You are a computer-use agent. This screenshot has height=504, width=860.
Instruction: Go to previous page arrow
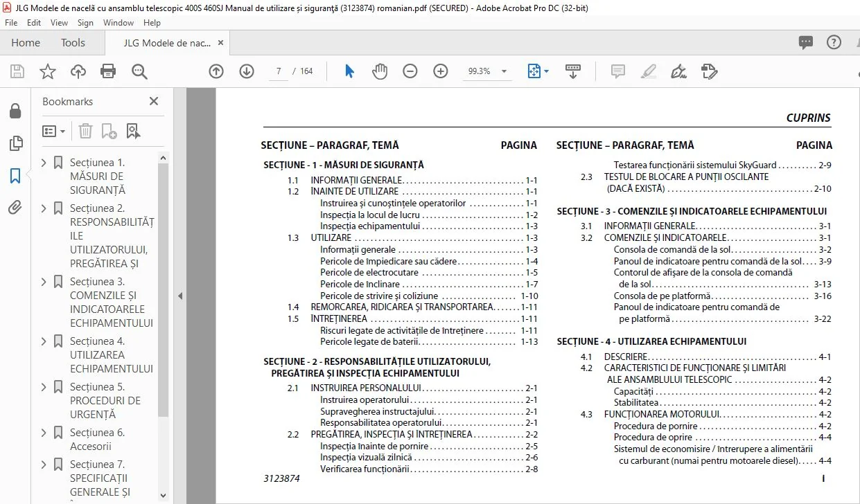click(216, 71)
